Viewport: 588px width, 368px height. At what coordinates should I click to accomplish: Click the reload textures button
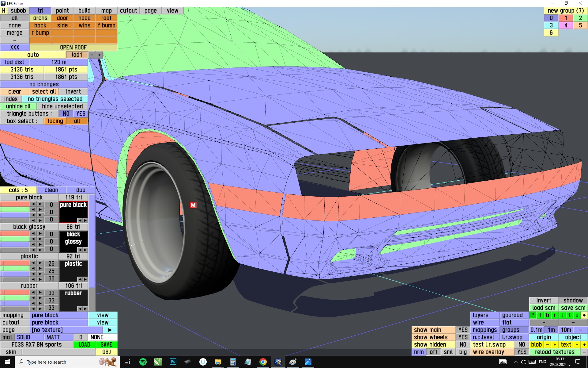click(x=554, y=352)
